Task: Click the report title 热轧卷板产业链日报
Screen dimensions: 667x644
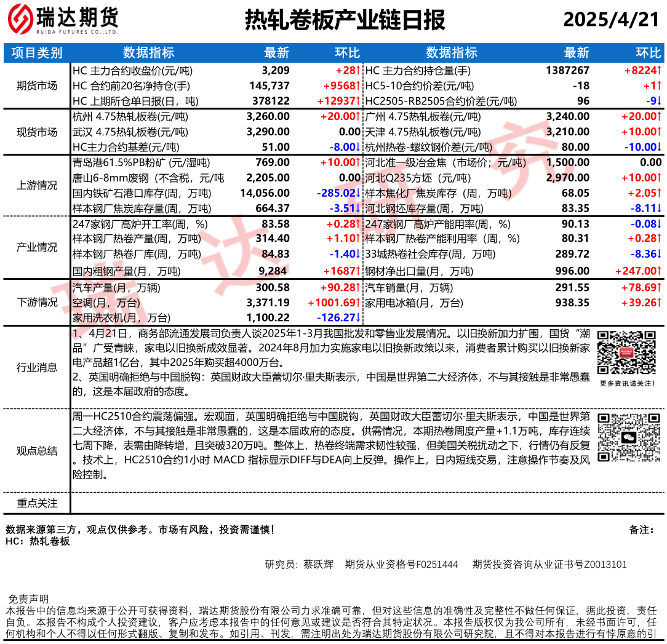Action: (345, 20)
